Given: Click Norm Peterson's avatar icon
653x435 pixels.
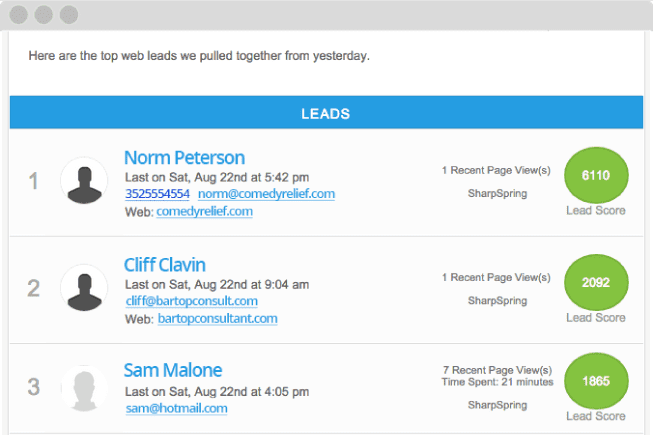Looking at the screenshot, I should click(x=84, y=181).
